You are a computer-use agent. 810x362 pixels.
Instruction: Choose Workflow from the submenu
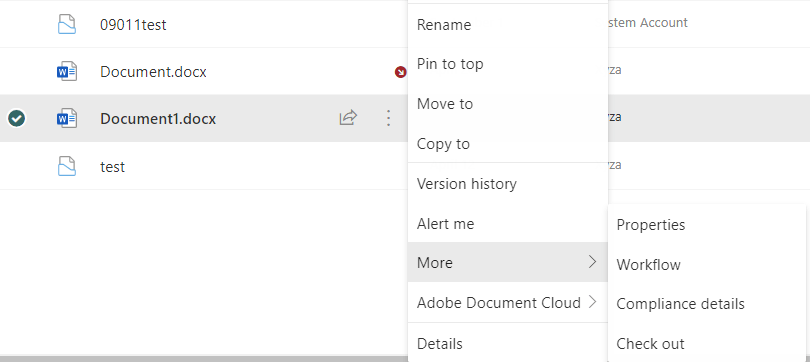pyautogui.click(x=707, y=264)
